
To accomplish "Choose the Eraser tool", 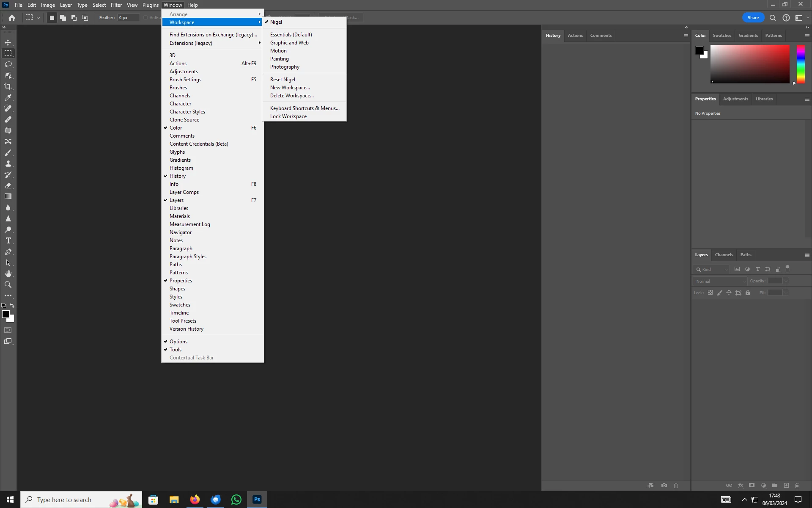I will 8,185.
